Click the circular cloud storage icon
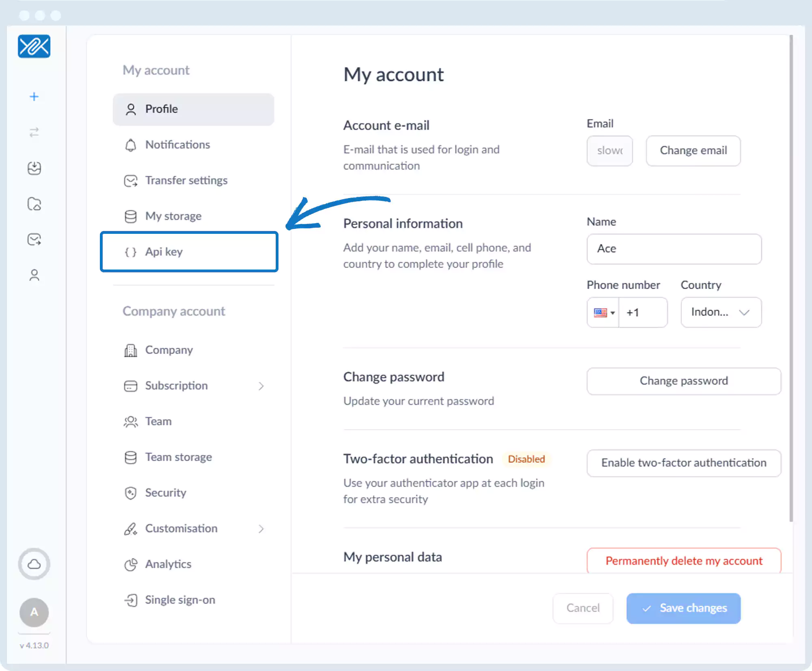Image resolution: width=812 pixels, height=671 pixels. tap(34, 564)
